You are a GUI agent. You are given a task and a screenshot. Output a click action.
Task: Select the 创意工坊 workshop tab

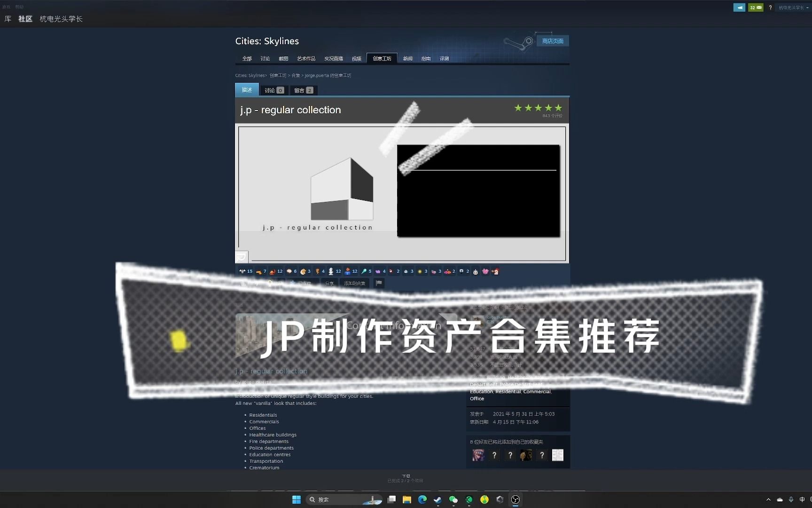pyautogui.click(x=382, y=58)
